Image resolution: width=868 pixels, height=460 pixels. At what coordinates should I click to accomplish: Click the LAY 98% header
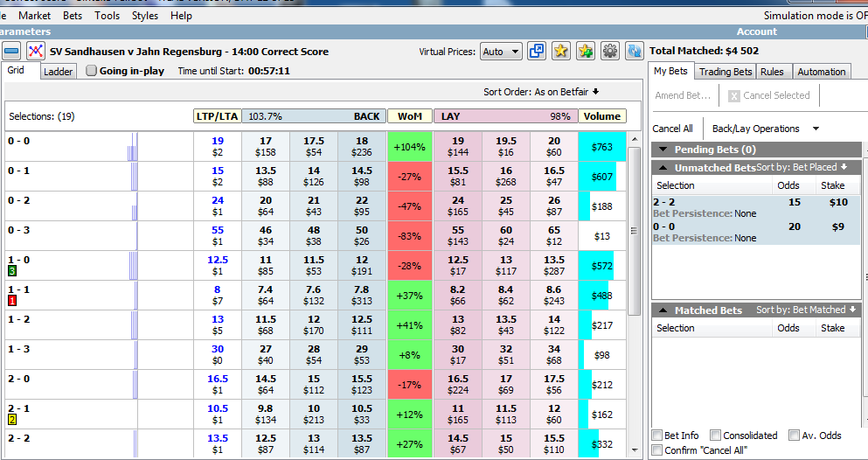point(505,116)
